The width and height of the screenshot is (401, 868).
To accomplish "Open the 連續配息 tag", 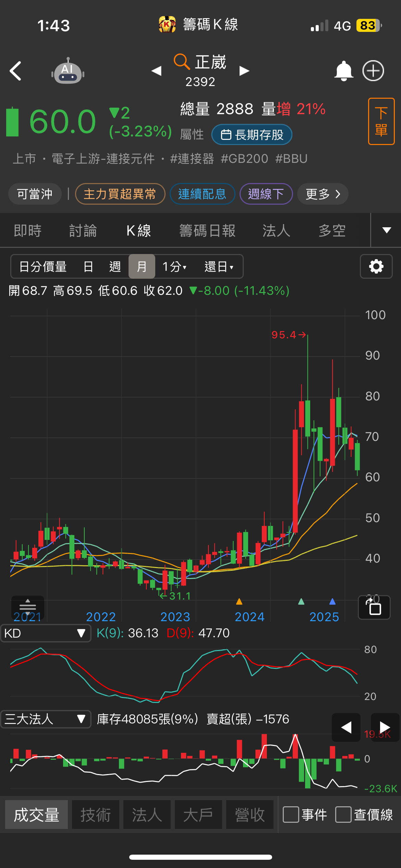I will 202,194.
